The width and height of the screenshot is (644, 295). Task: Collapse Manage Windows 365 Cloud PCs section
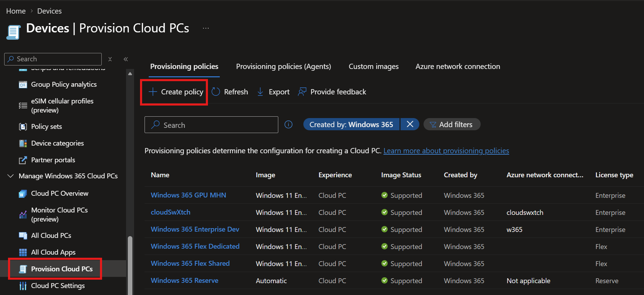tap(10, 176)
